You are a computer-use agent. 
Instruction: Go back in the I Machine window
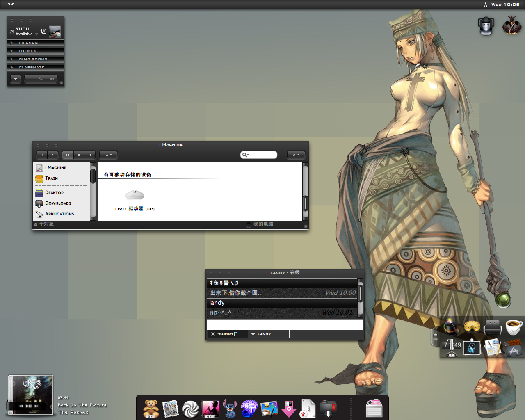(x=42, y=155)
